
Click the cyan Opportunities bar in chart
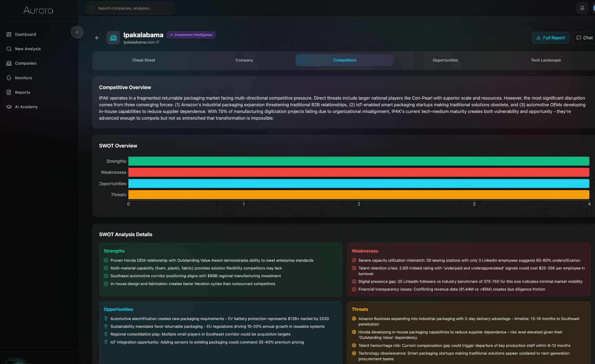359,184
